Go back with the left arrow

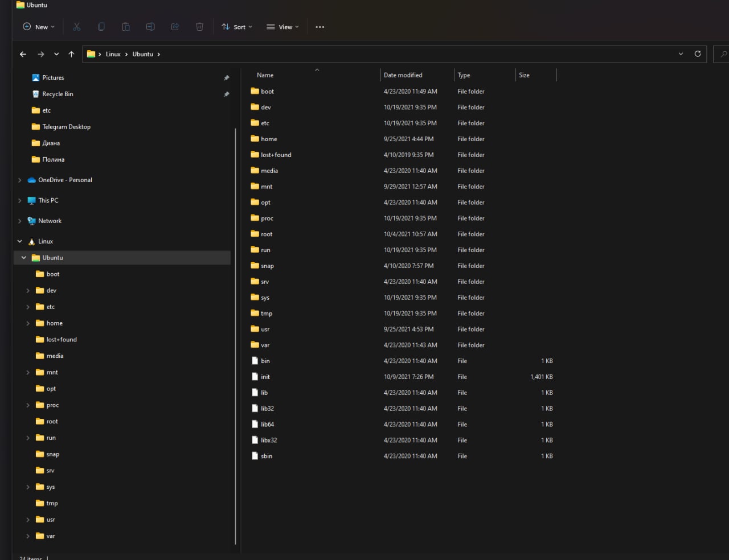(x=23, y=54)
